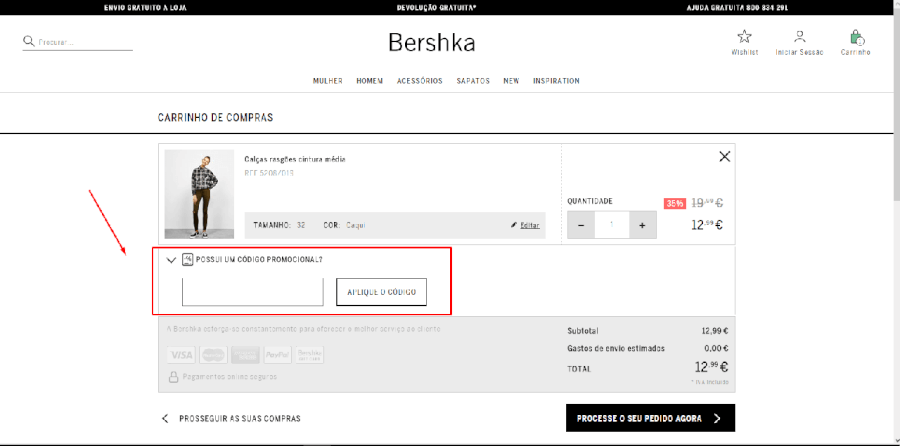Click the Gastos de envio estimados label
Viewport: 900px width, 446px height.
(x=616, y=348)
